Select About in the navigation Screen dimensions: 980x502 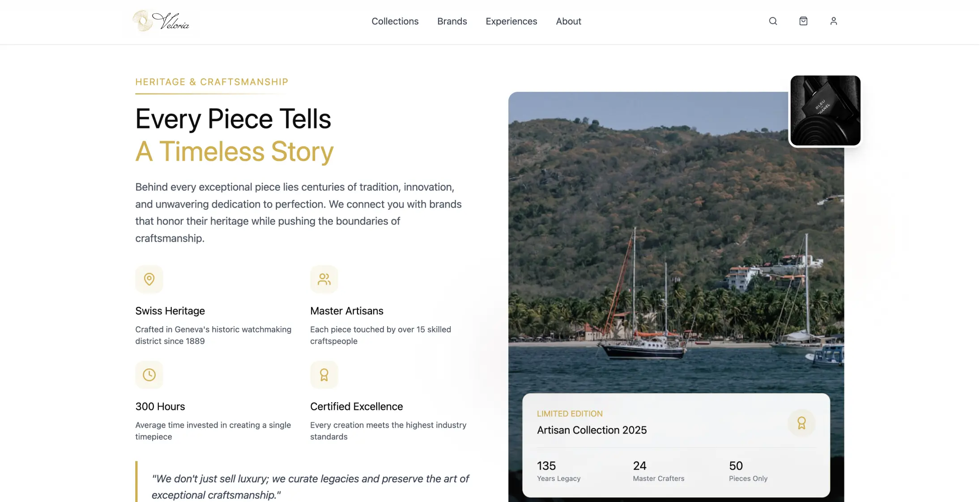tap(568, 21)
